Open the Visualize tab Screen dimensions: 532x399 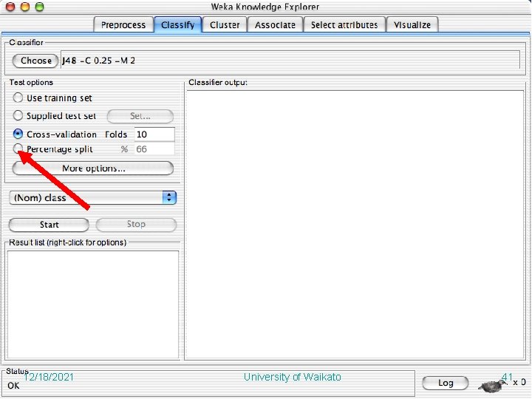(412, 25)
